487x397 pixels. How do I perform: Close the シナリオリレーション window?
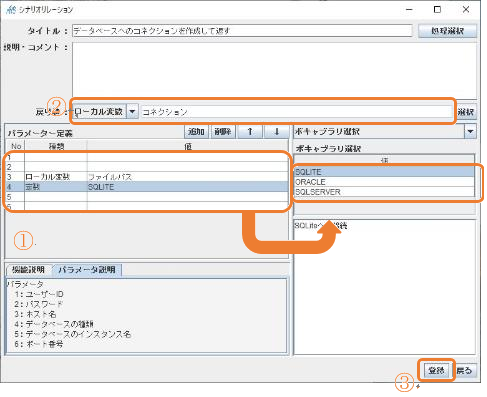(x=466, y=10)
